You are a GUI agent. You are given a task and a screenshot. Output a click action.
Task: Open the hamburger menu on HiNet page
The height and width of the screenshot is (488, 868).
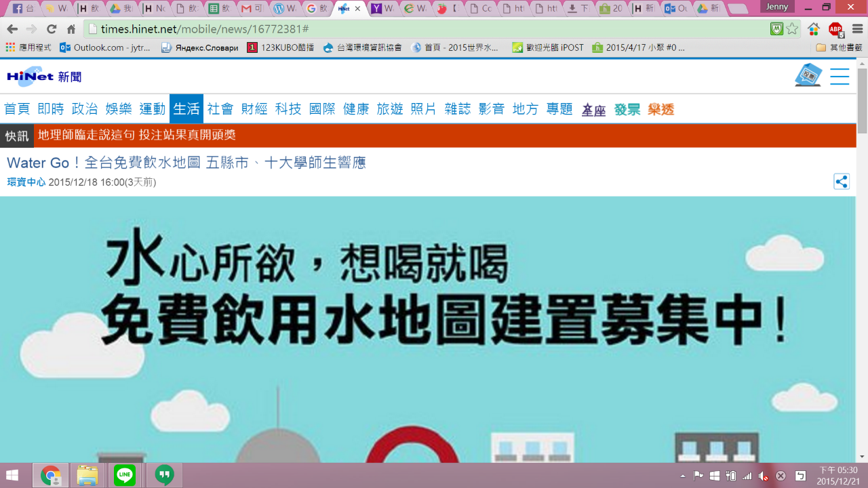840,77
